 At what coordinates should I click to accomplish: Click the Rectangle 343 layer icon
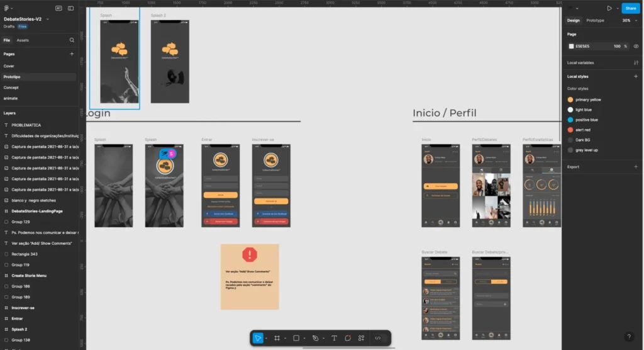point(6,254)
